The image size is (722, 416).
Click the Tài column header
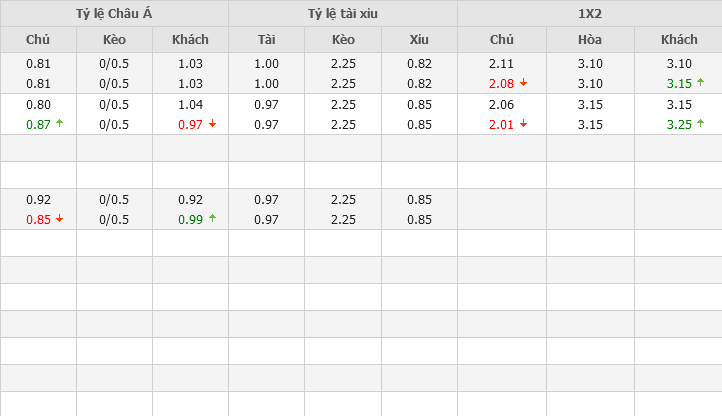coord(266,40)
